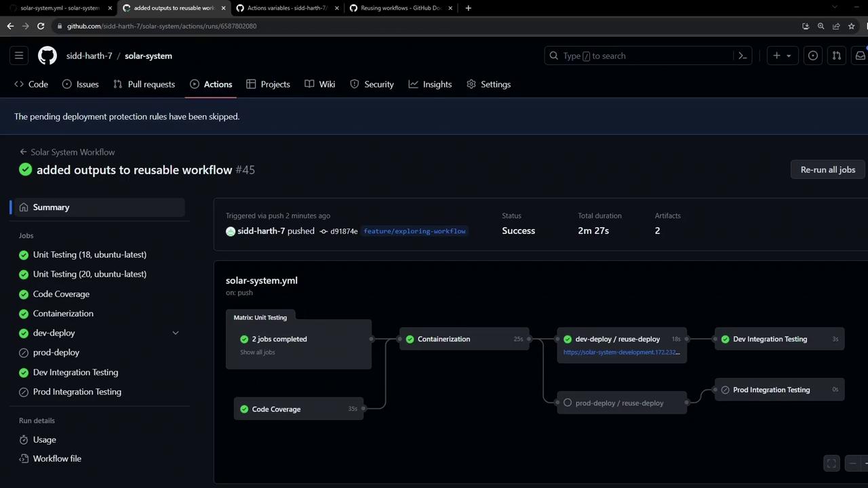Image resolution: width=868 pixels, height=488 pixels.
Task: Click the Re-run all jobs button
Action: [x=827, y=169]
